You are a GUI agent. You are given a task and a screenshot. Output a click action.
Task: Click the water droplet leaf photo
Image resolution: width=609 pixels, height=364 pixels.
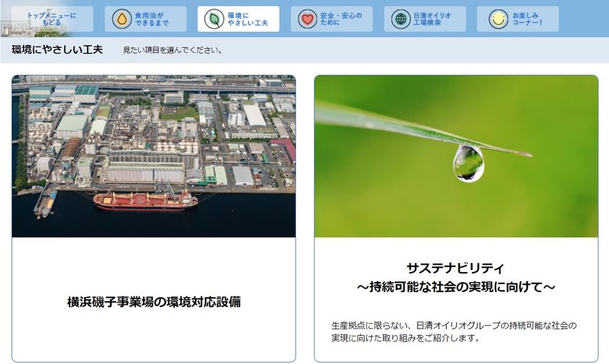pos(456,156)
